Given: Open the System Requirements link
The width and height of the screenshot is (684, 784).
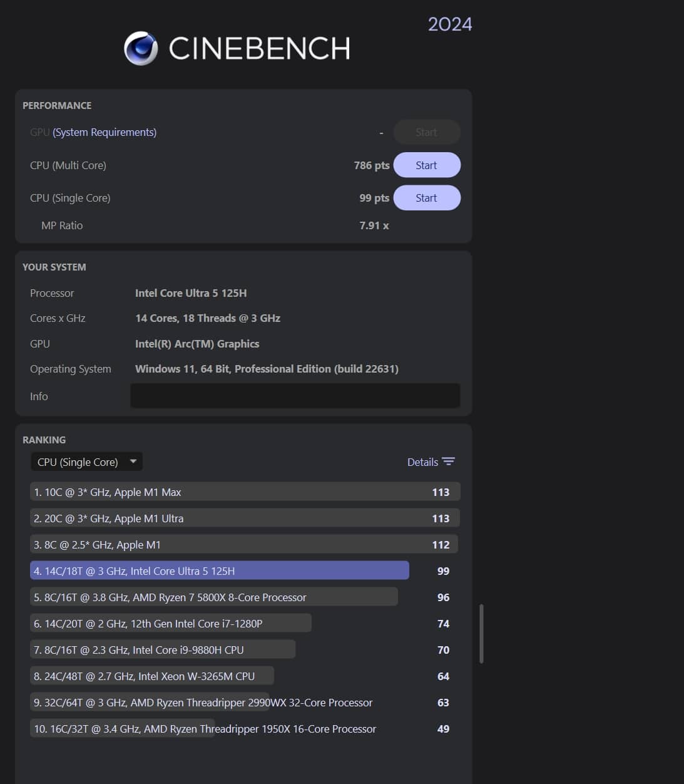Looking at the screenshot, I should tap(105, 132).
